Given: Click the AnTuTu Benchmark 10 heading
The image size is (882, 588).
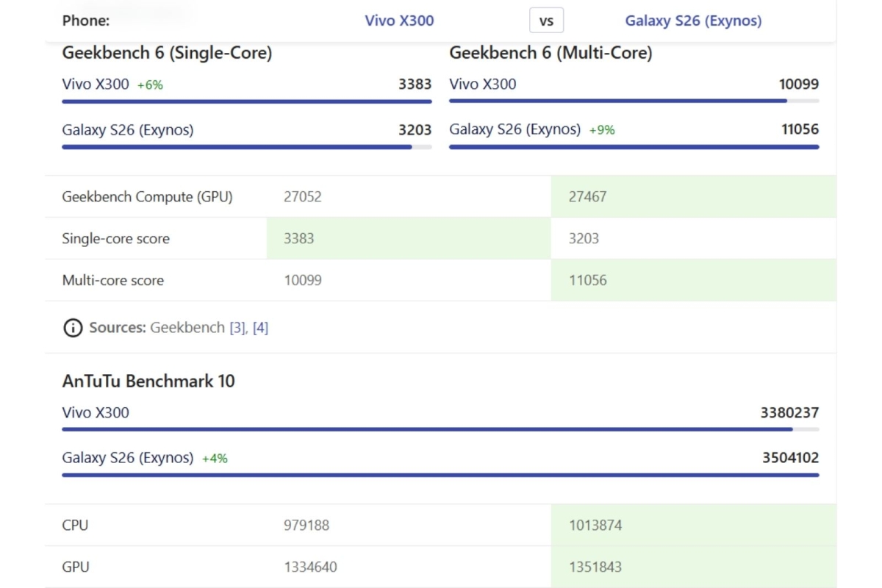Looking at the screenshot, I should [148, 381].
